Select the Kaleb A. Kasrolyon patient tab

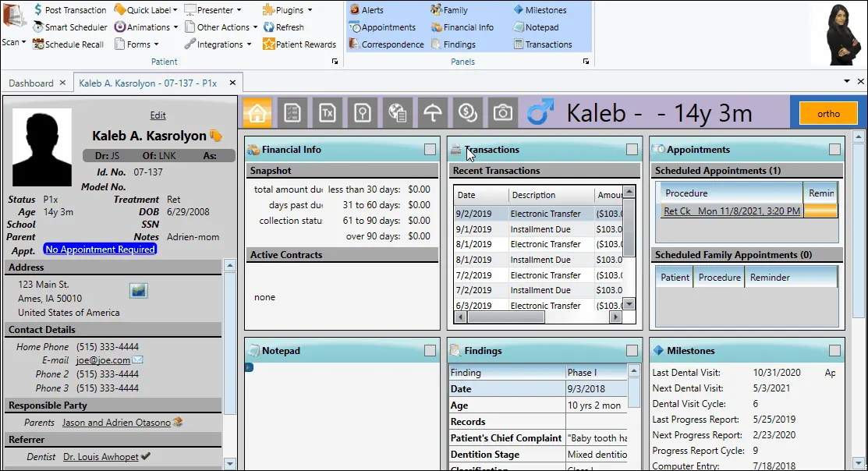coord(148,82)
